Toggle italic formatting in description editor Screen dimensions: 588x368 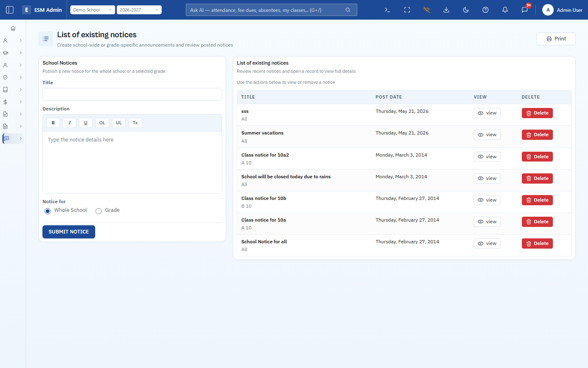click(x=69, y=123)
